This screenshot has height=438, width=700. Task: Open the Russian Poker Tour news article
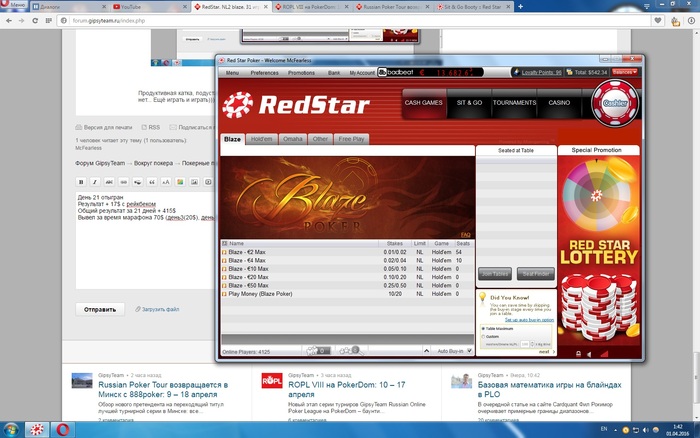coord(163,389)
